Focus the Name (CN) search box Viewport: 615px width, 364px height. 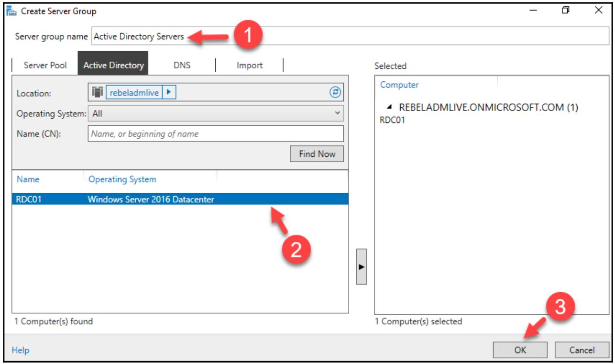(x=216, y=134)
